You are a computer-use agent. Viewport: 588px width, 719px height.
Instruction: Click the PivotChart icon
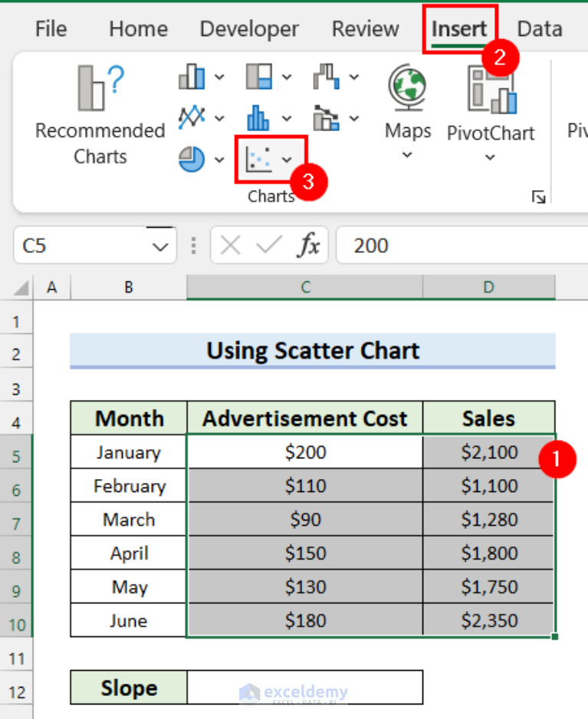491,90
